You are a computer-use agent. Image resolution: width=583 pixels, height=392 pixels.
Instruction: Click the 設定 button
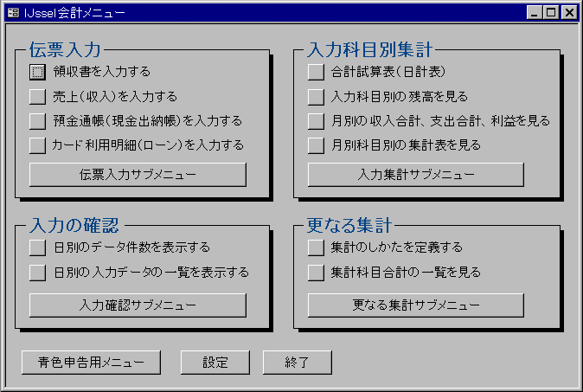(x=215, y=363)
